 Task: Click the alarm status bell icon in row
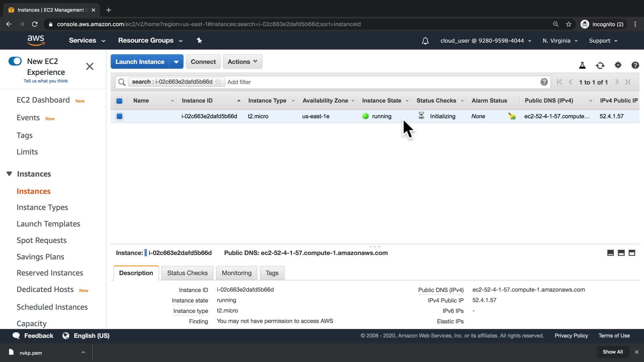click(x=512, y=116)
